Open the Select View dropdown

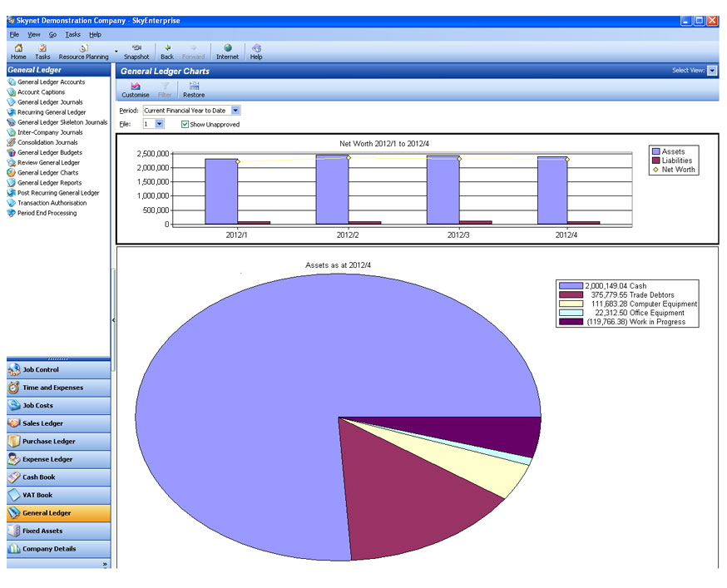(x=712, y=71)
